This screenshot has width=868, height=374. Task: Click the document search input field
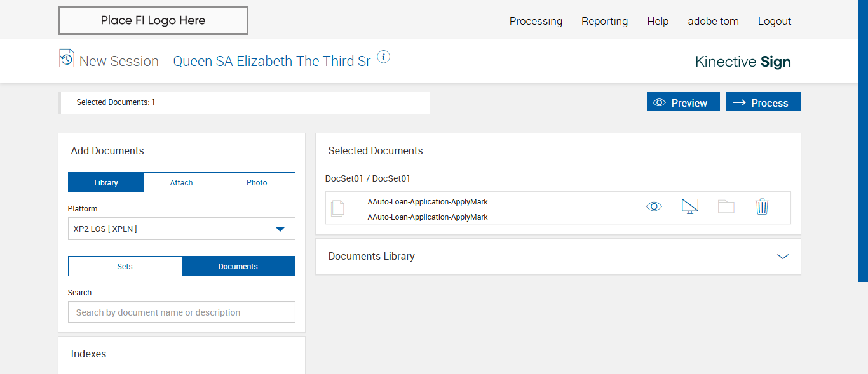pyautogui.click(x=182, y=312)
